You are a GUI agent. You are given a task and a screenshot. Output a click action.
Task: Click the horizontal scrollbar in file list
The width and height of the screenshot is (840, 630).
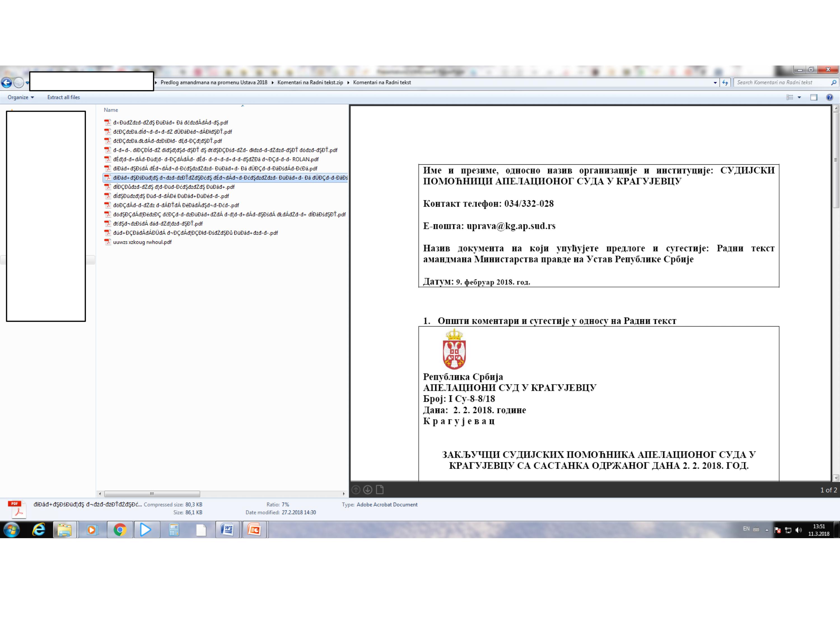click(x=152, y=494)
